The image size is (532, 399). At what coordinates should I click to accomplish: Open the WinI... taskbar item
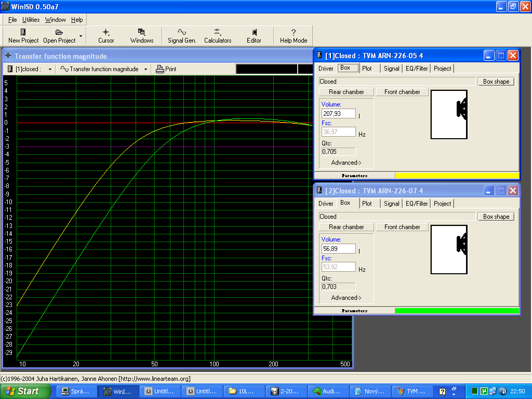118,391
